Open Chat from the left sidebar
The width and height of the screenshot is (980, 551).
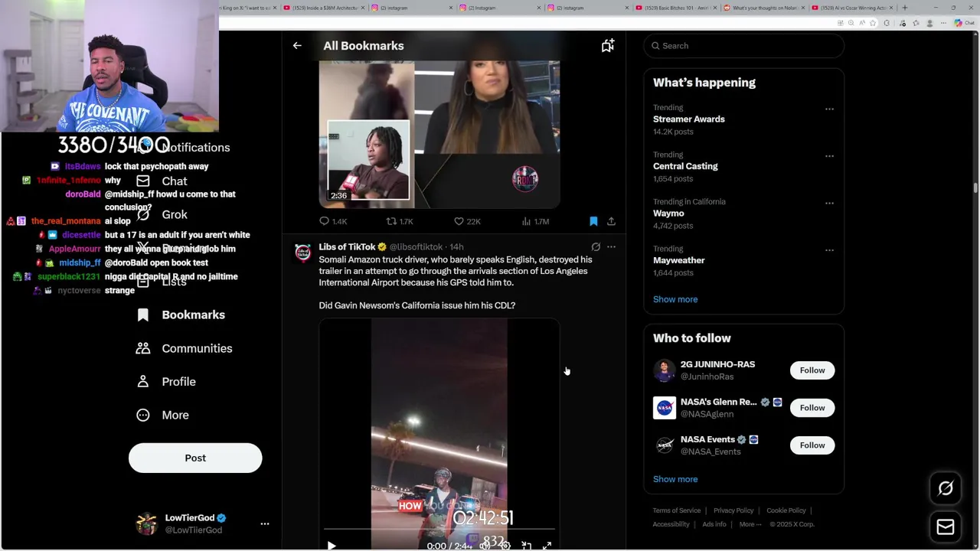(x=174, y=181)
